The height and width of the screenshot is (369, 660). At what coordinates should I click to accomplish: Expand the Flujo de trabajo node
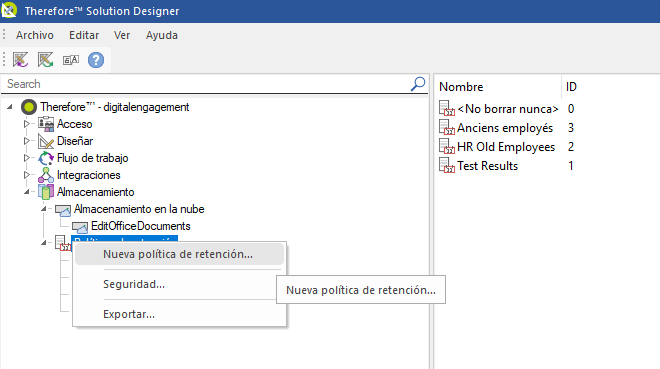27,158
